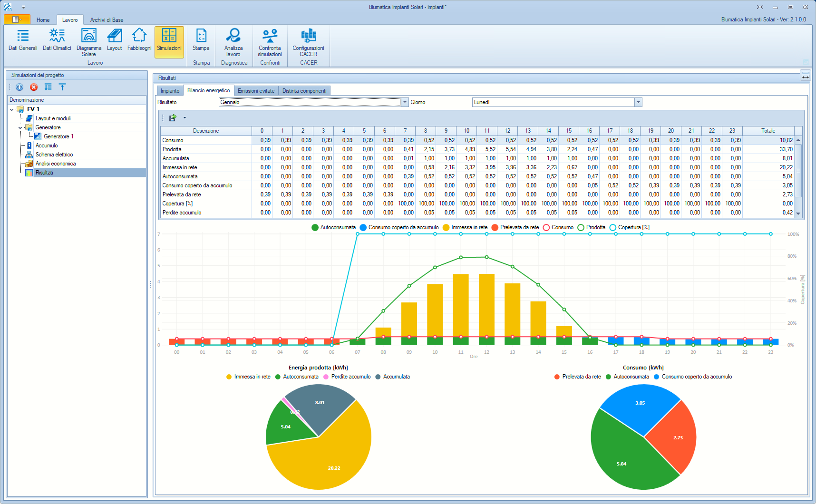The image size is (816, 504).
Task: Click the Totale column header
Action: [x=768, y=131]
